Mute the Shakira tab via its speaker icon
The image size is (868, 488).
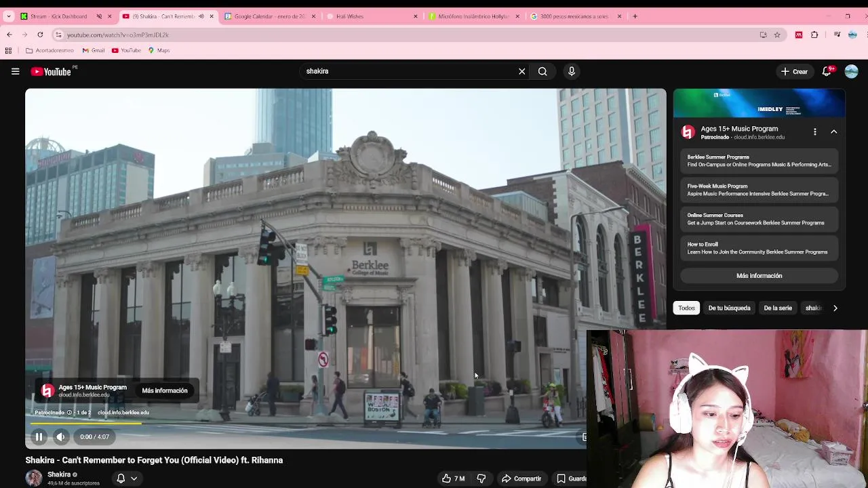[201, 16]
